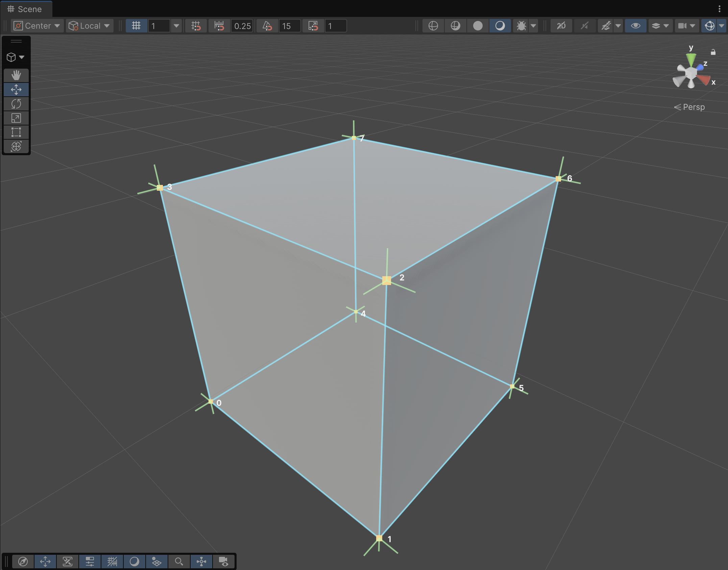Screen dimensions: 728x570
Task: Toggle scene audio mute button
Action: coord(584,26)
